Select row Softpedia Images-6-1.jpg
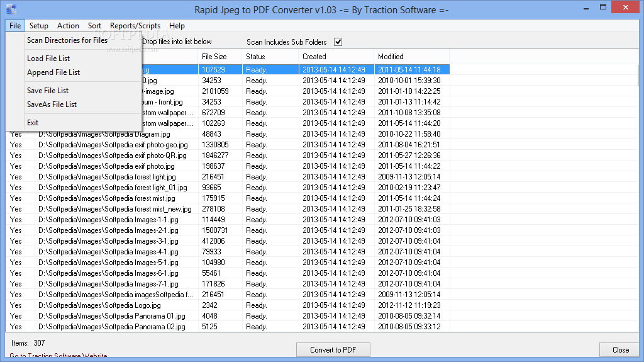 click(228, 273)
